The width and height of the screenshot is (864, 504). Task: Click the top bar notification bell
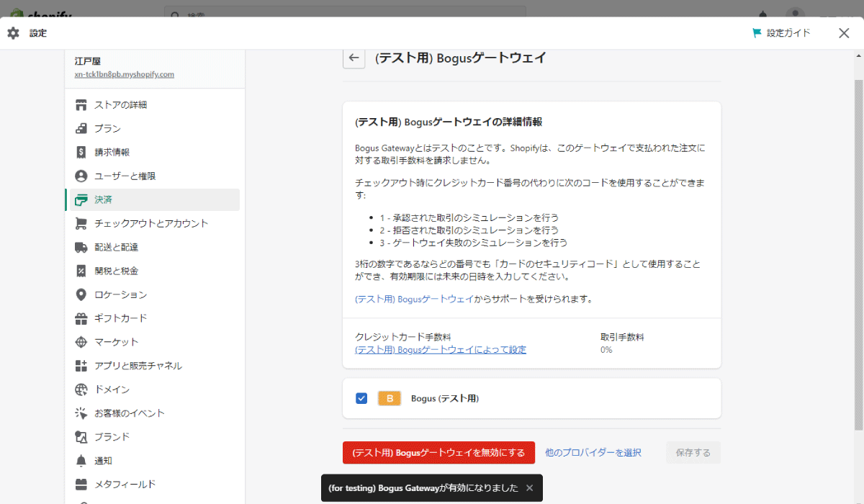point(763,14)
